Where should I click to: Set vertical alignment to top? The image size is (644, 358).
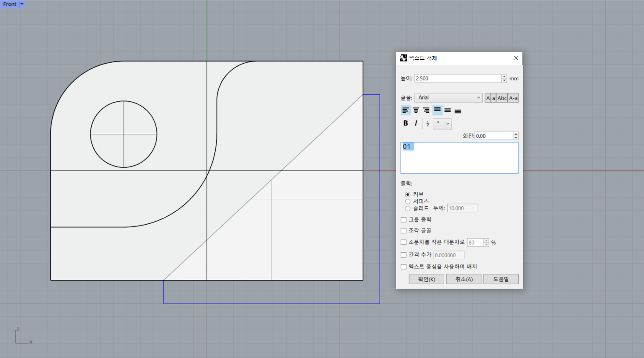coord(438,111)
